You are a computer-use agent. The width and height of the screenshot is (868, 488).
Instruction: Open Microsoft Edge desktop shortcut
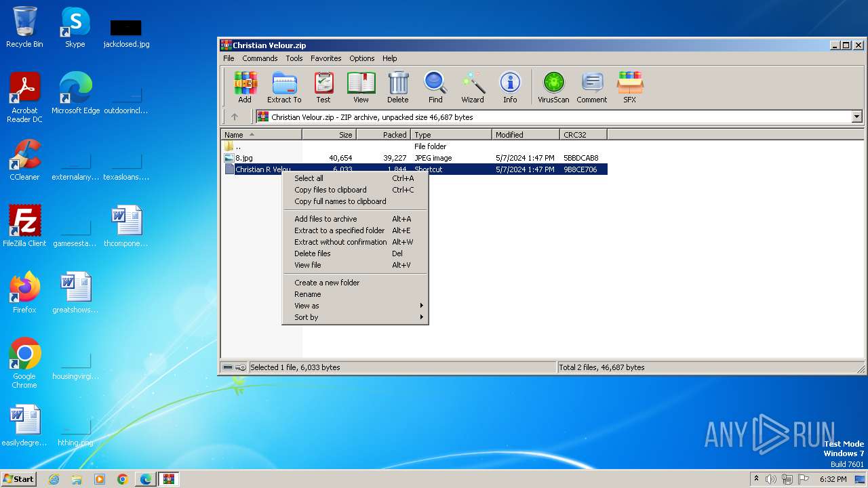tap(75, 94)
